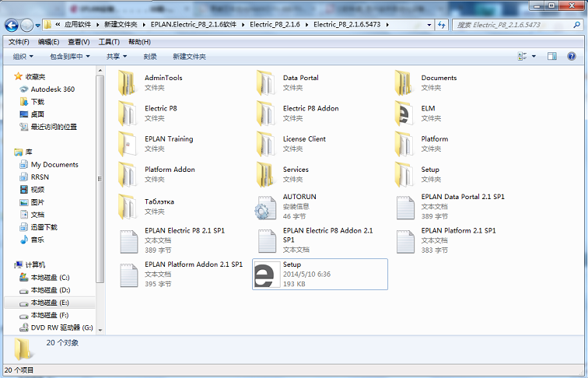Select 本地磁盘 (E:) in navigation tree

pyautogui.click(x=50, y=303)
